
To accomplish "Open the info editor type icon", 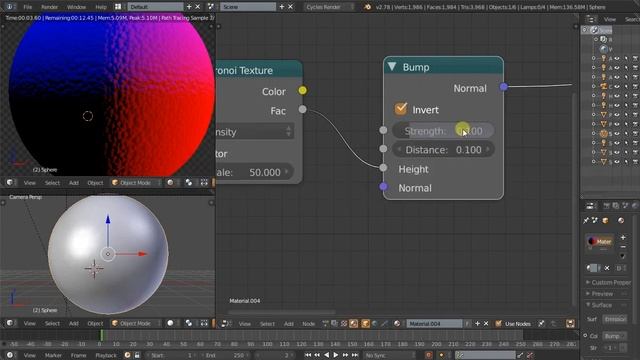I will (9, 7).
